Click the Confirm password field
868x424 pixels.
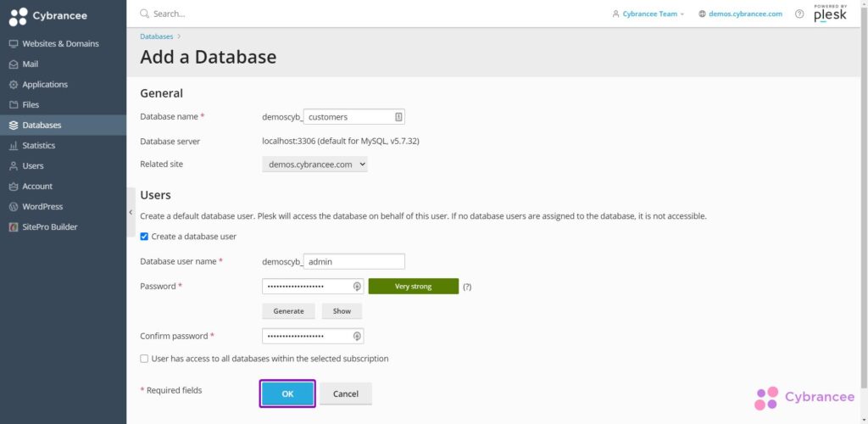[313, 336]
